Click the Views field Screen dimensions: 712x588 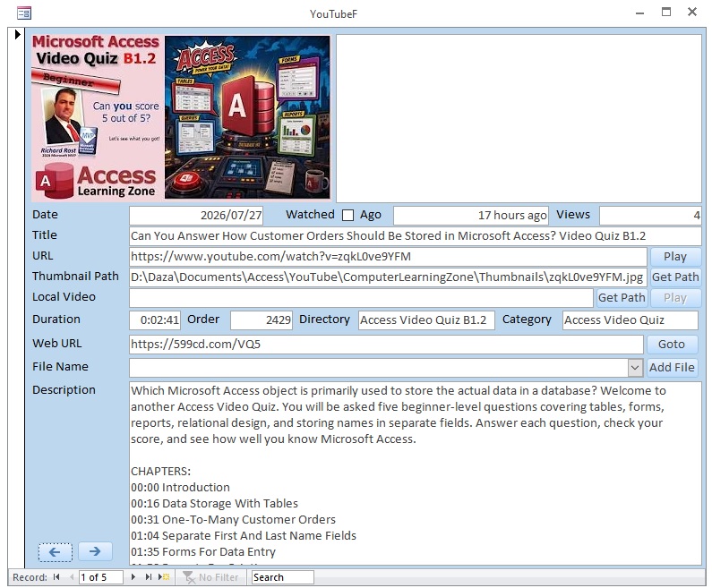[x=650, y=216]
